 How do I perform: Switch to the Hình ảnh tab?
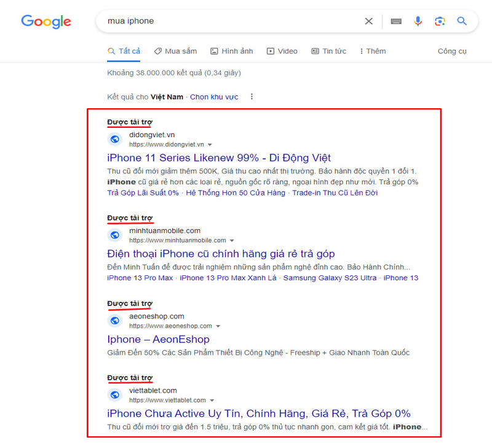(232, 51)
